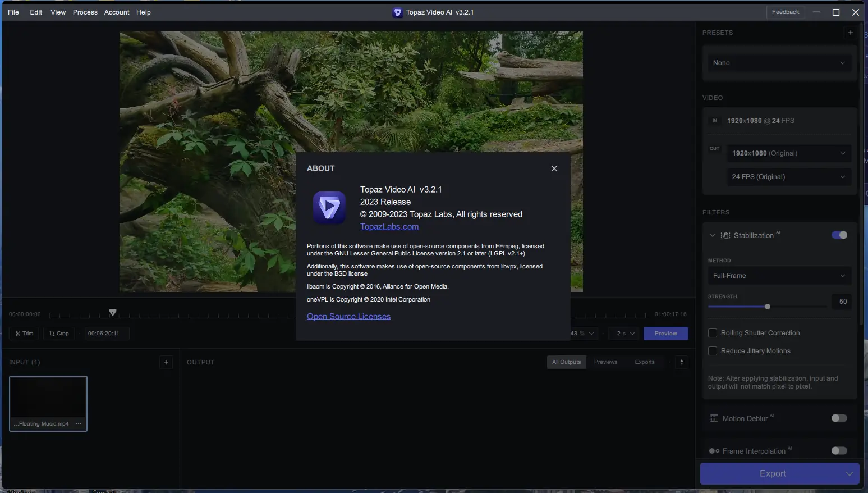Click the start timecode 00:00:00:00
Screen dimensions: 868x493
click(25, 314)
